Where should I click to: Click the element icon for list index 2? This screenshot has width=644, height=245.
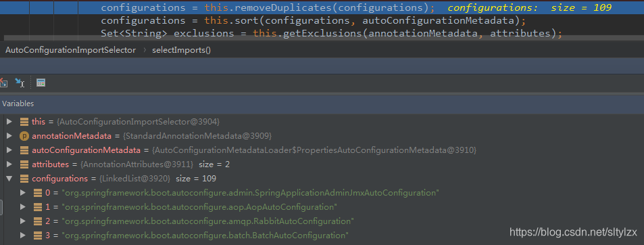coord(38,221)
